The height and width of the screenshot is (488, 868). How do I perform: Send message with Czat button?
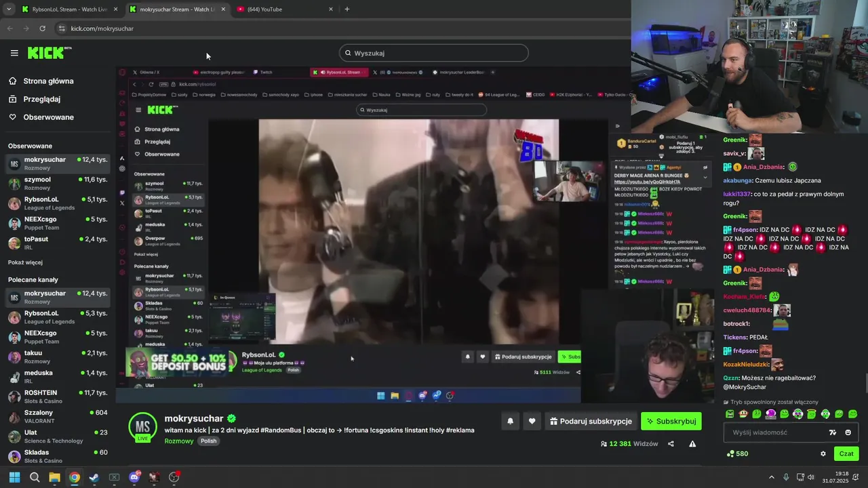[846, 454]
